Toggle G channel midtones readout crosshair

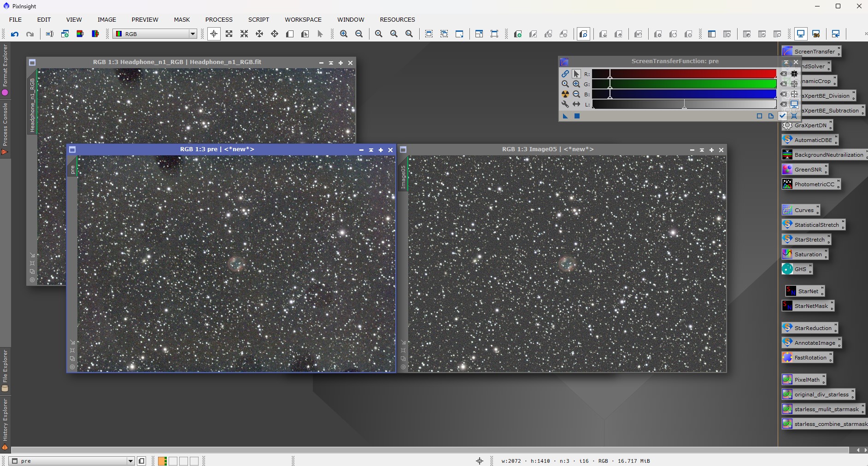[794, 84]
